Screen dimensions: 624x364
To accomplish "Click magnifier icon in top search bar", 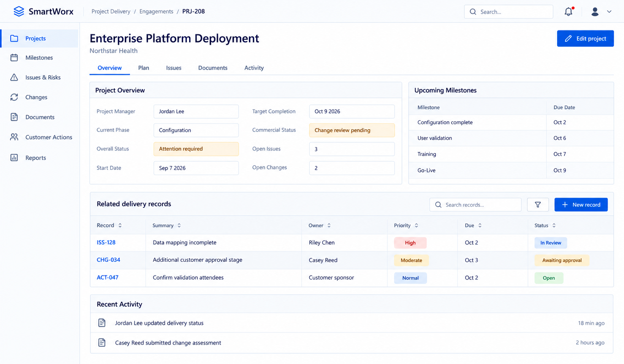I will [x=473, y=12].
